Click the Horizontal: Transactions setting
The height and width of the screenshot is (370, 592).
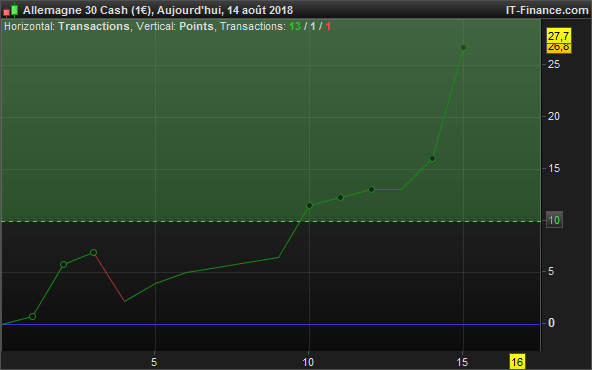tap(66, 26)
